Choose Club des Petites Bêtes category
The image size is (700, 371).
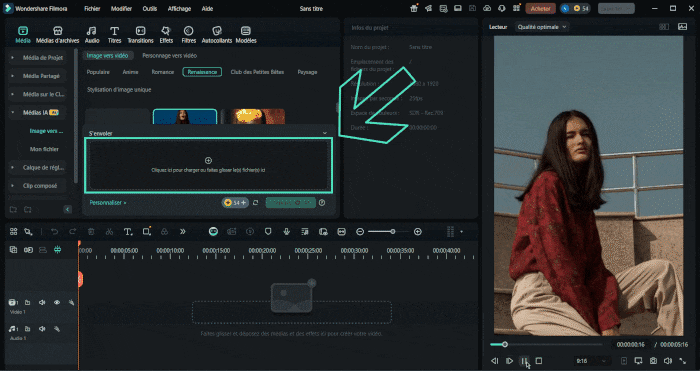coord(257,72)
